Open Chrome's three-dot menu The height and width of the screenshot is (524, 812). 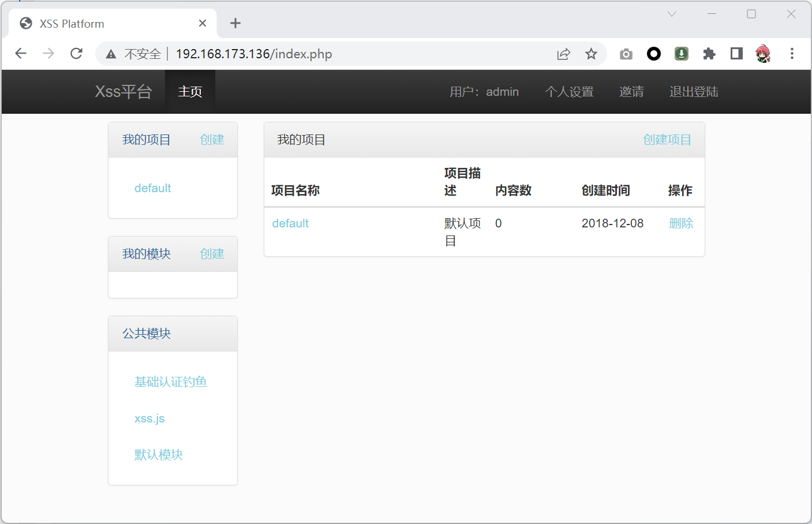(x=792, y=54)
